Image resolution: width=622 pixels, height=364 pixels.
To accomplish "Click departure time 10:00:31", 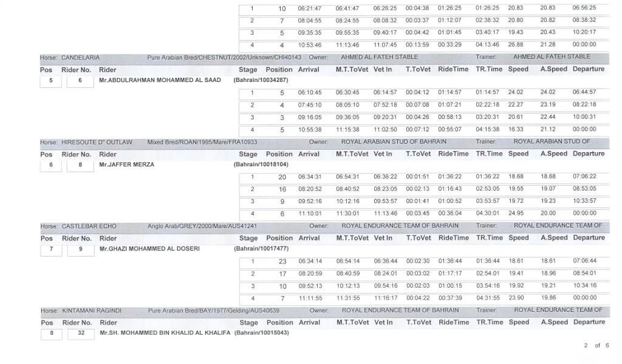I will [584, 117].
